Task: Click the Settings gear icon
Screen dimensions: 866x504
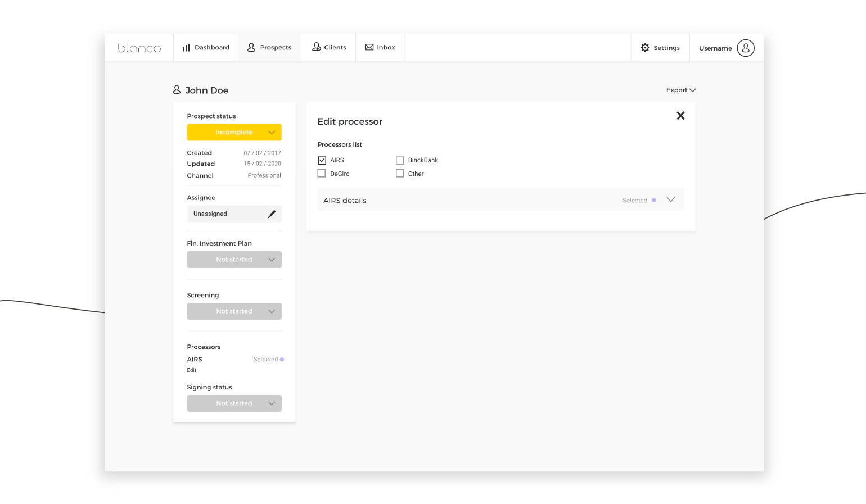Action: (x=645, y=48)
